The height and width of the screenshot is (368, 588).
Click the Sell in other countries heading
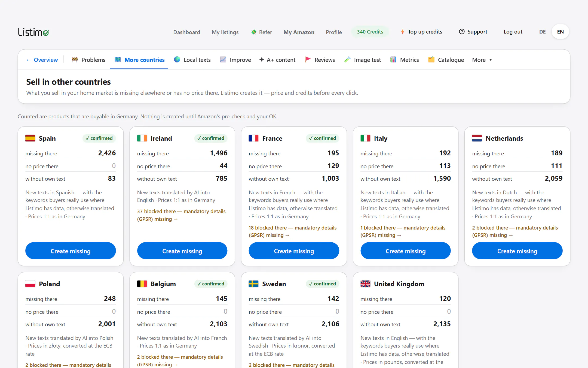68,82
